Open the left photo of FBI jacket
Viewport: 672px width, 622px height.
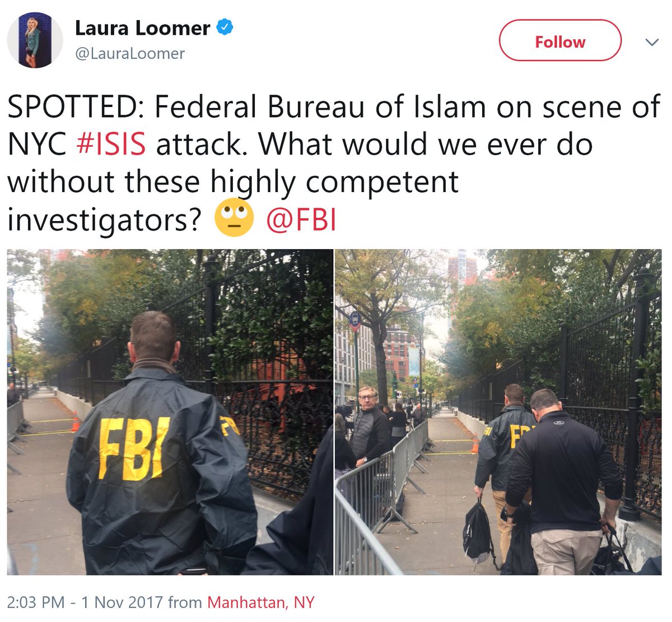(170, 412)
